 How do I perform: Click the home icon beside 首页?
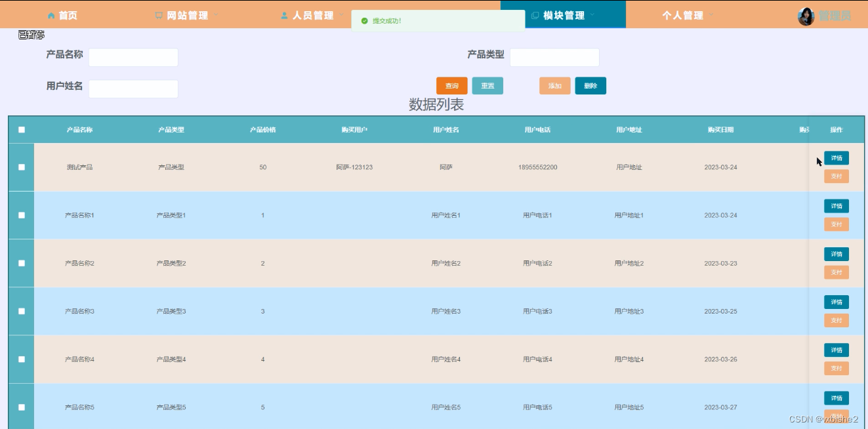coord(51,16)
